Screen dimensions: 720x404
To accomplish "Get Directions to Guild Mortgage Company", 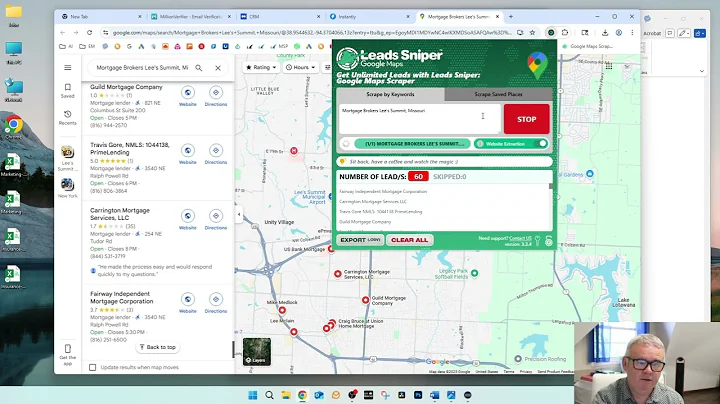I will tap(215, 96).
